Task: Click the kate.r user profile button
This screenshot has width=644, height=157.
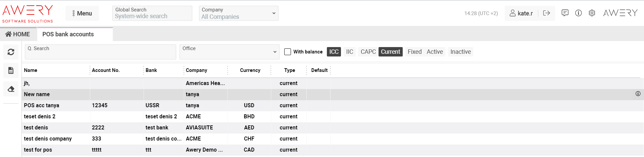Action: coord(521,13)
